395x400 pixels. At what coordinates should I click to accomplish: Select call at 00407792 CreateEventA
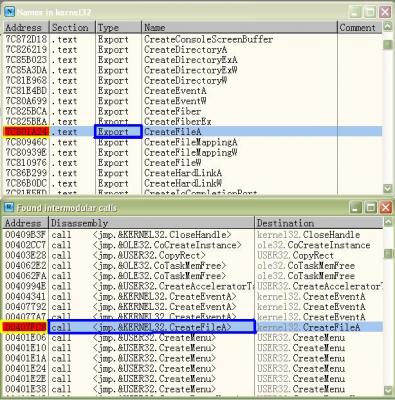tap(193, 307)
